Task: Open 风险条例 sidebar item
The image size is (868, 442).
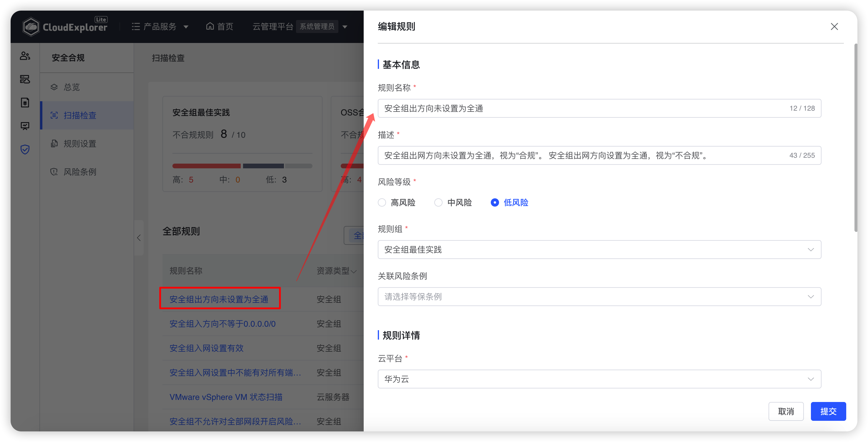Action: (x=87, y=172)
